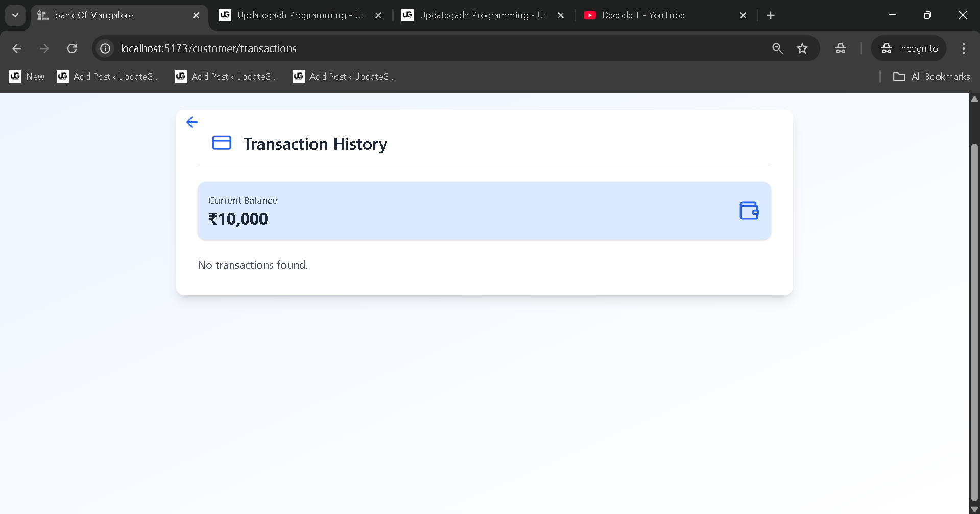Bookmark this page with the star icon

[802, 48]
